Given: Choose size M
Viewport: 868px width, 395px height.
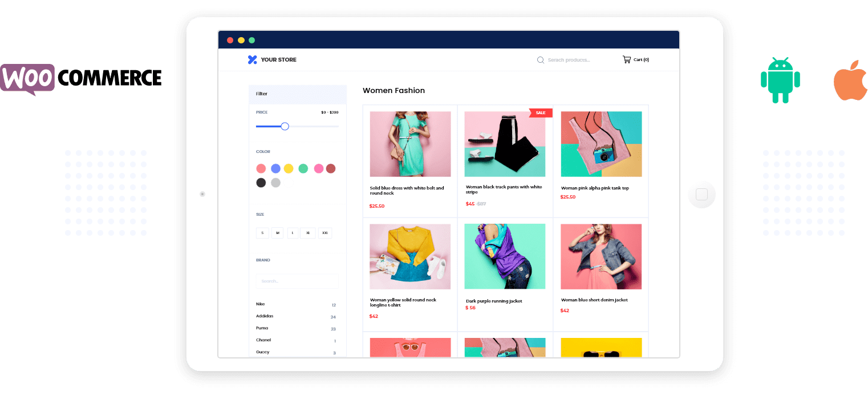Looking at the screenshot, I should coord(278,233).
